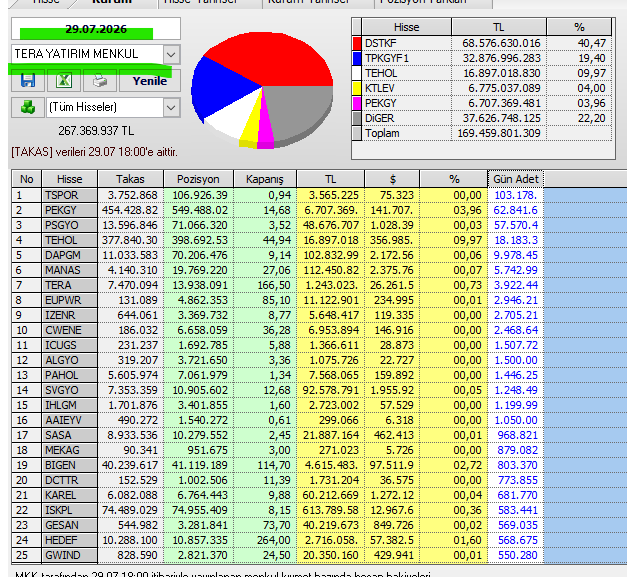Viewport: 627px width, 577px height.
Task: Click the red DSTKF legend swatch
Action: pyautogui.click(x=357, y=43)
